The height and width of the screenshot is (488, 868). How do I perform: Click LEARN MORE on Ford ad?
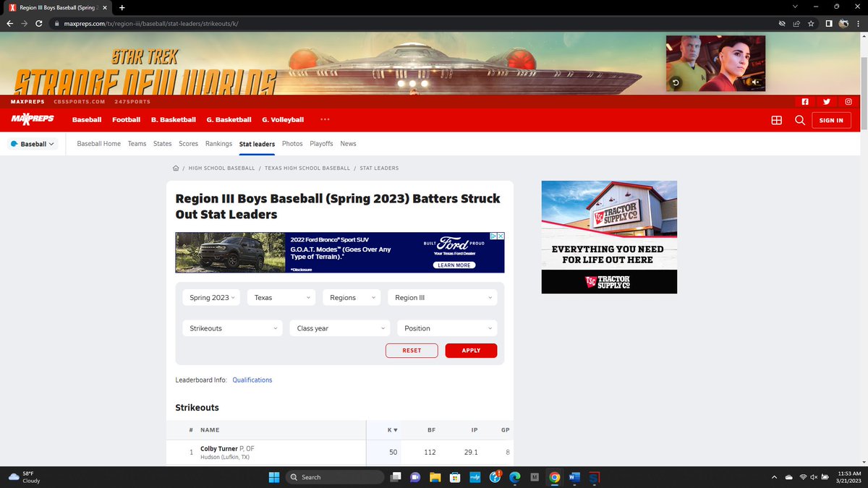pyautogui.click(x=454, y=265)
